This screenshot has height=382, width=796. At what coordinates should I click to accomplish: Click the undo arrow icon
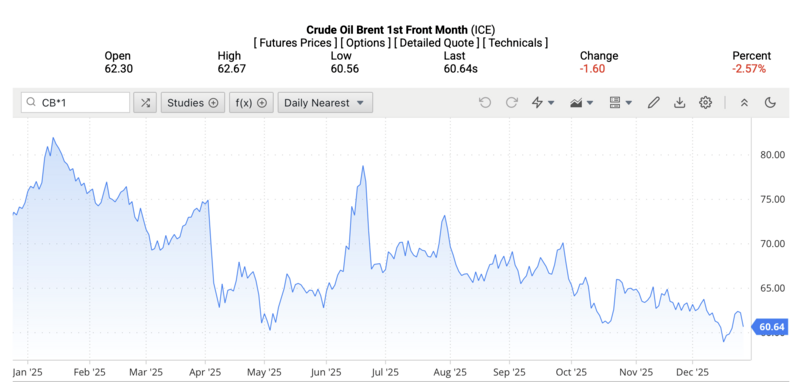[x=485, y=103]
